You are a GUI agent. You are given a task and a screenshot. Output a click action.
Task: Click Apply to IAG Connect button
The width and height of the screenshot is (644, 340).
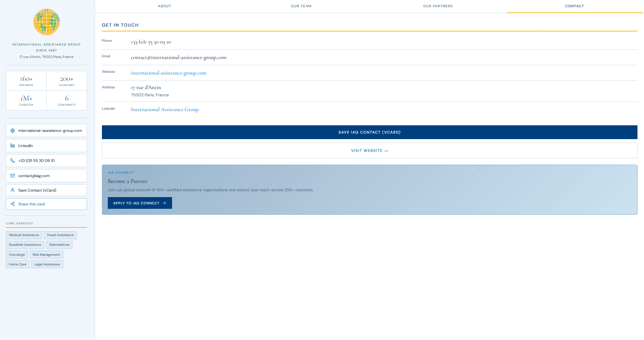pyautogui.click(x=140, y=203)
